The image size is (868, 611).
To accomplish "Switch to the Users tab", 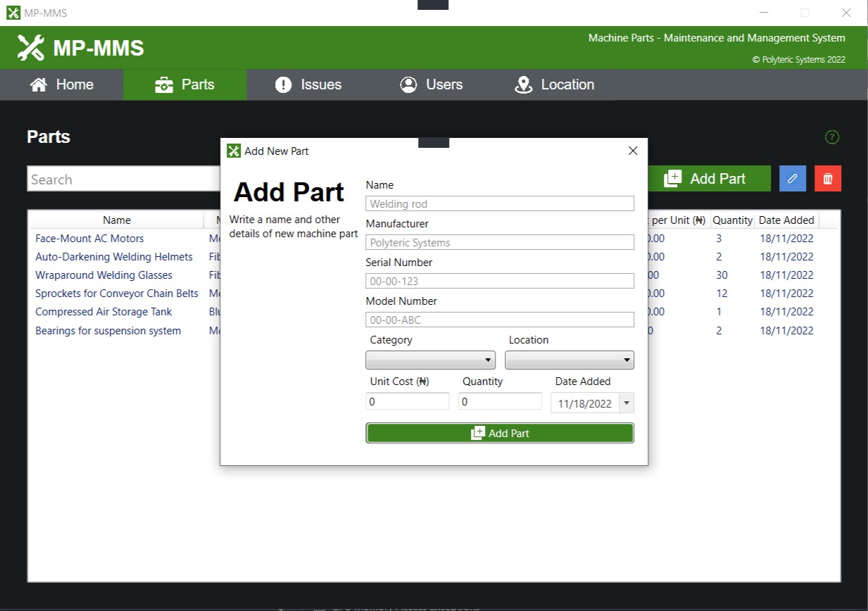I will (x=431, y=84).
